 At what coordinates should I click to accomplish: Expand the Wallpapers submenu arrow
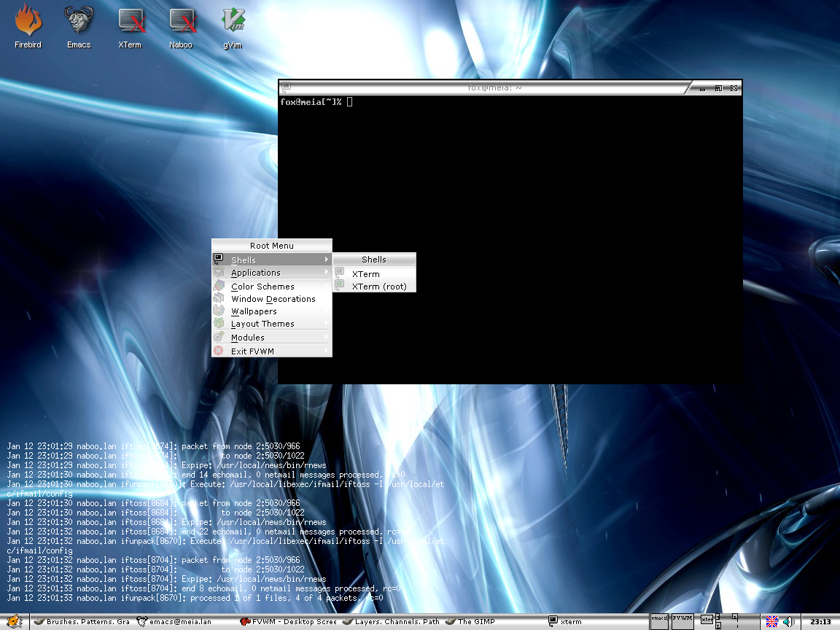point(326,311)
